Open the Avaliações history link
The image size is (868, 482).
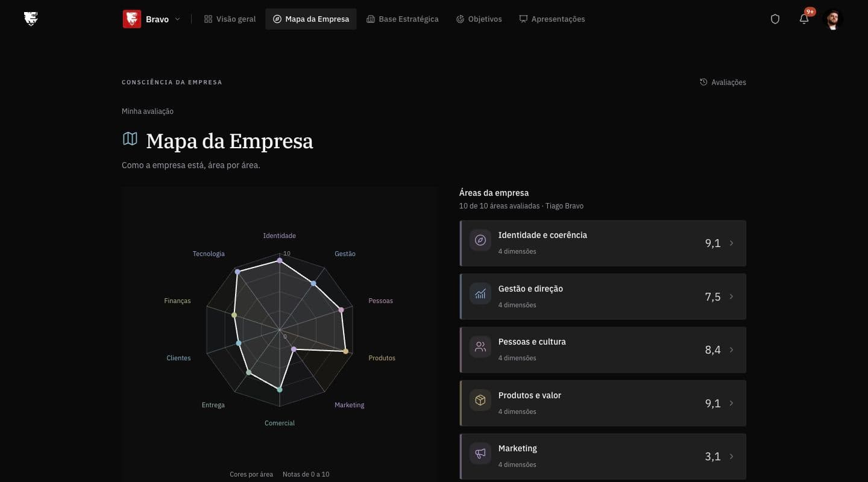pos(723,83)
